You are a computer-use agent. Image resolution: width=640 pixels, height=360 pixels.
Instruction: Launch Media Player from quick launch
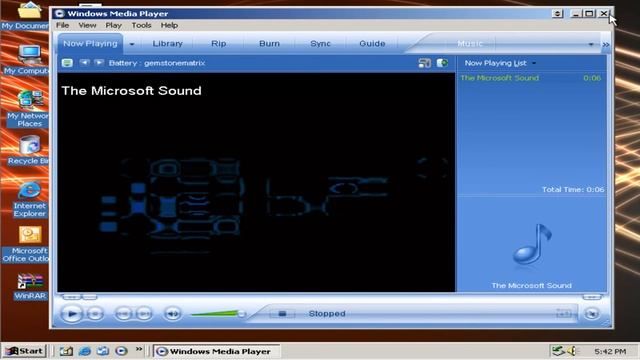coord(121,351)
